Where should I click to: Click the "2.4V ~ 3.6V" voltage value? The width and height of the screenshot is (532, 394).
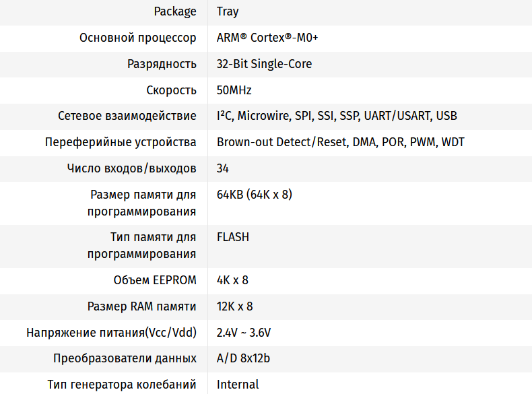point(244,333)
